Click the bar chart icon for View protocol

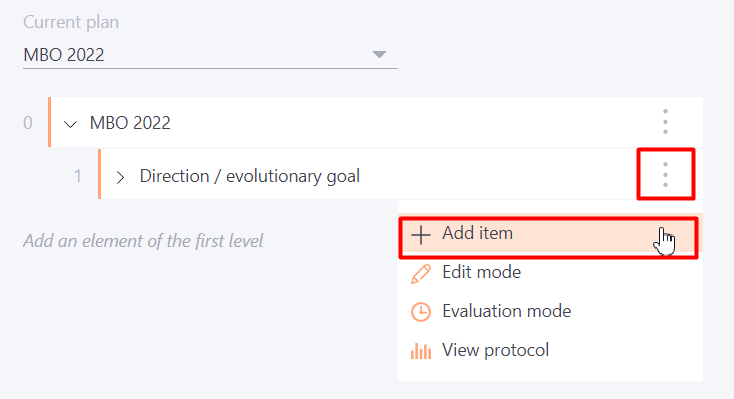[421, 351]
